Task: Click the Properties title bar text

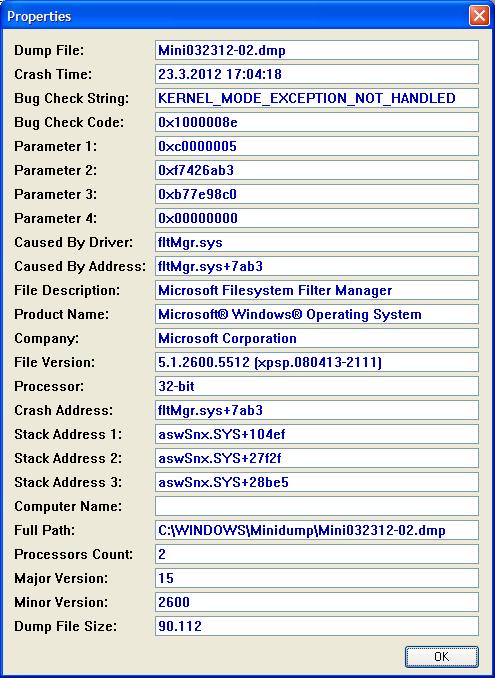Action: (39, 16)
